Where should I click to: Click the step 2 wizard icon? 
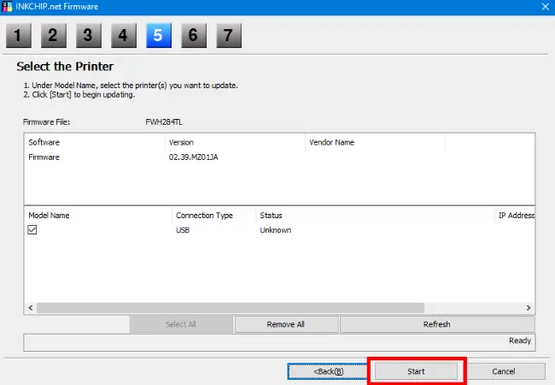54,35
